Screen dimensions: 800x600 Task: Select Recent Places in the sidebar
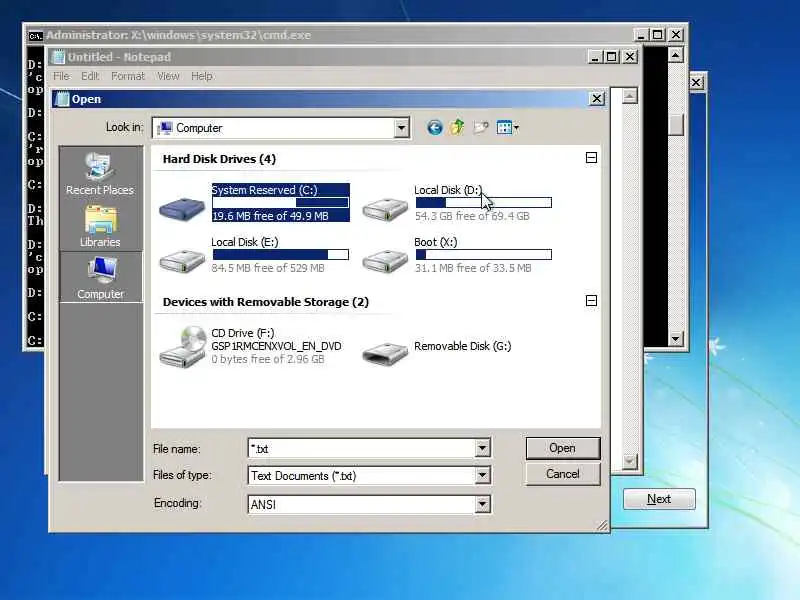pos(100,174)
